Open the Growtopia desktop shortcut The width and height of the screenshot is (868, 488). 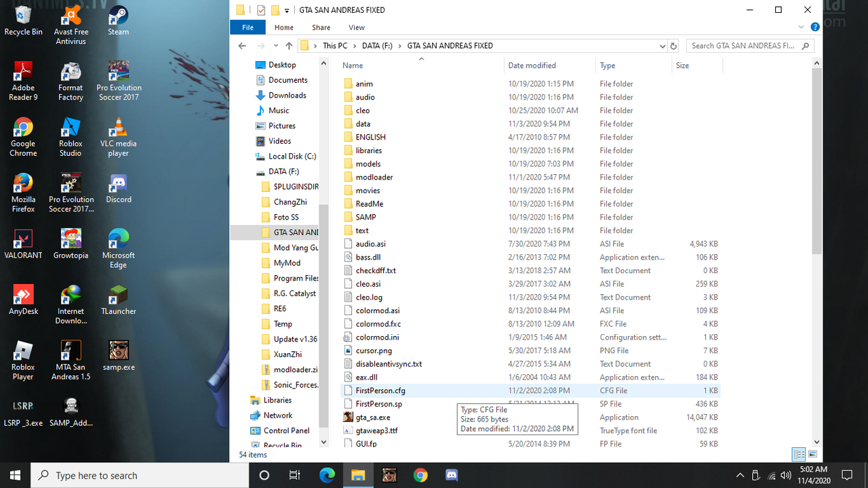pos(71,244)
